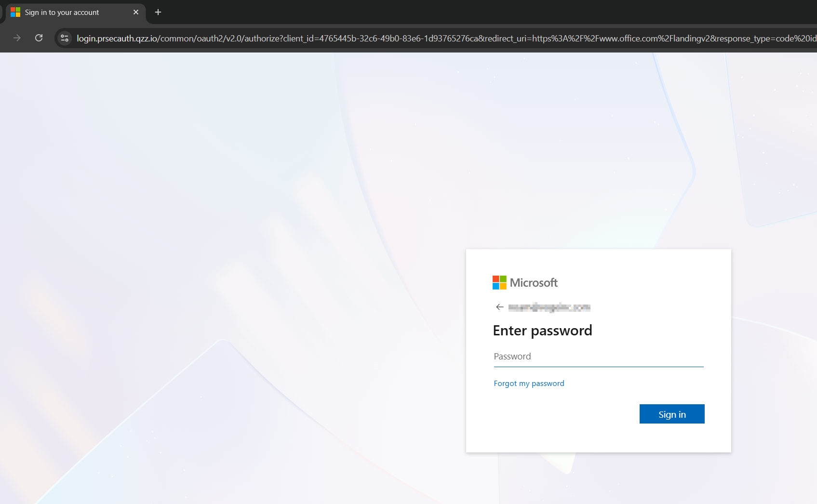Click the Microsoft logo

point(525,282)
